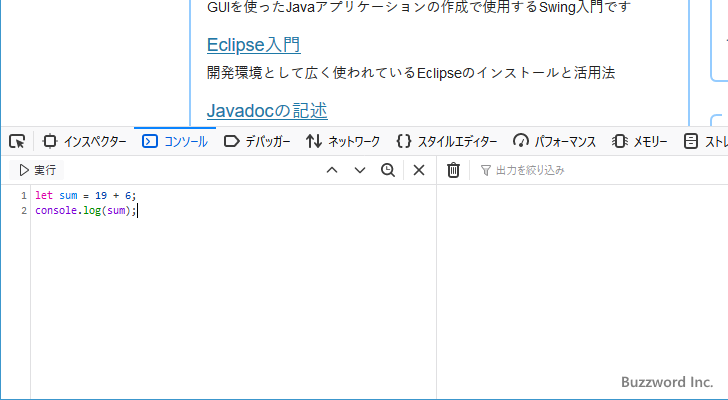
Task: Click the メモリー chip icon
Action: pyautogui.click(x=619, y=141)
